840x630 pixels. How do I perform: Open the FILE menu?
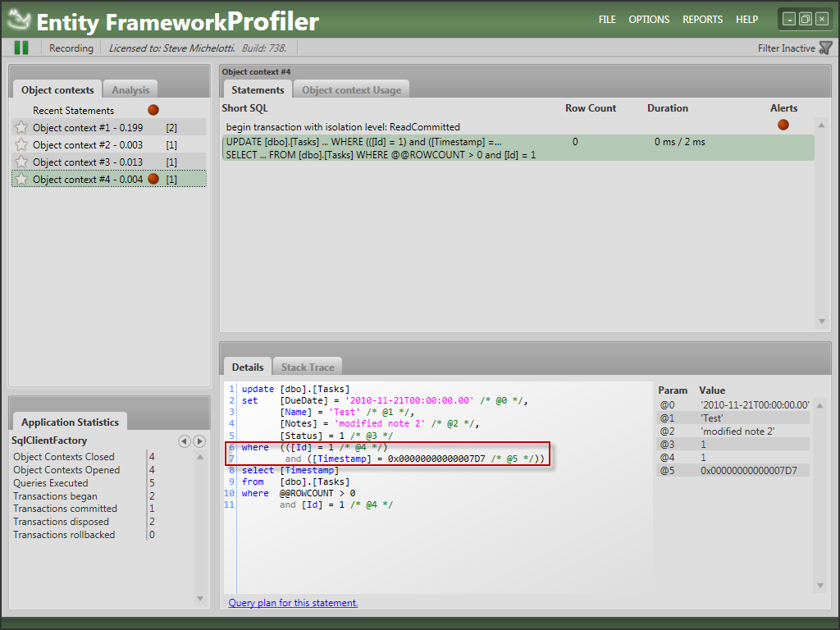(607, 20)
